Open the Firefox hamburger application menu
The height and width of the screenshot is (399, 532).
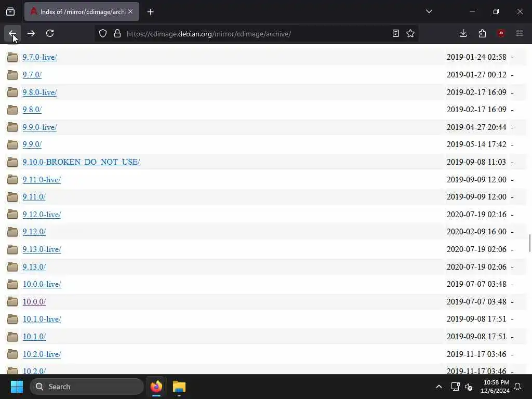pyautogui.click(x=520, y=33)
